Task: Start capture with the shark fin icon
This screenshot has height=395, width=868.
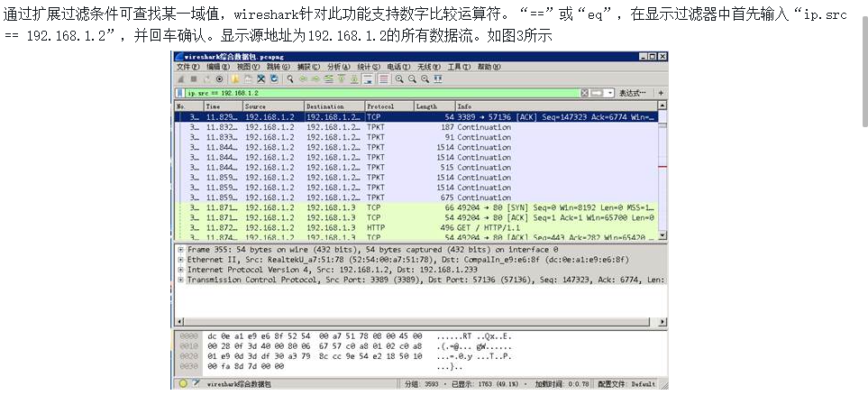Action: tap(181, 79)
